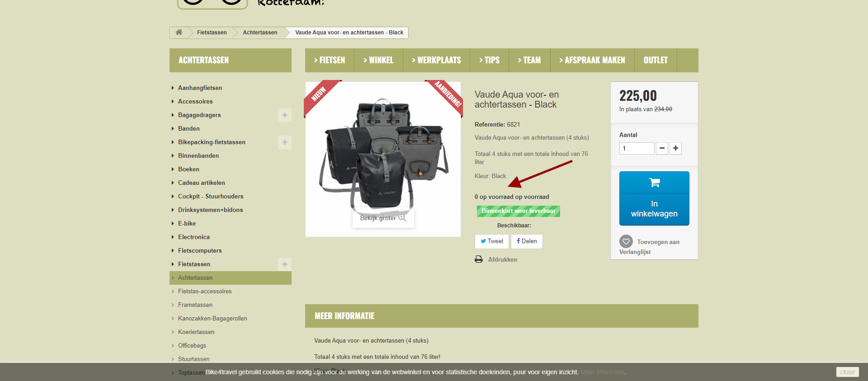Share on Facebook with Delen button
Image resolution: width=868 pixels, height=381 pixels.
(x=527, y=241)
